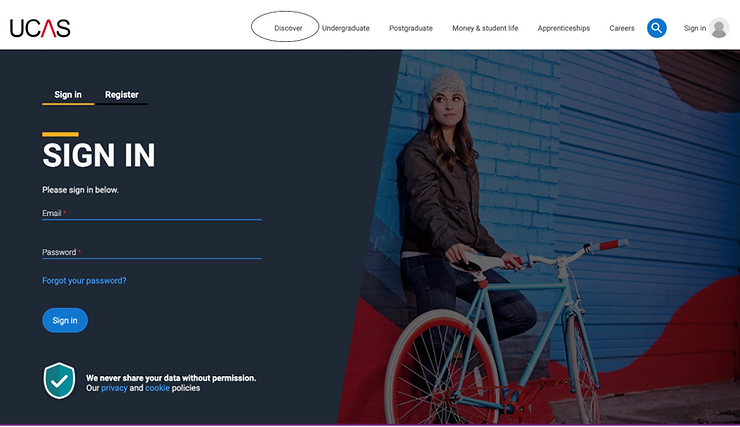
Task: Click the blue Sign in button
Action: [65, 320]
